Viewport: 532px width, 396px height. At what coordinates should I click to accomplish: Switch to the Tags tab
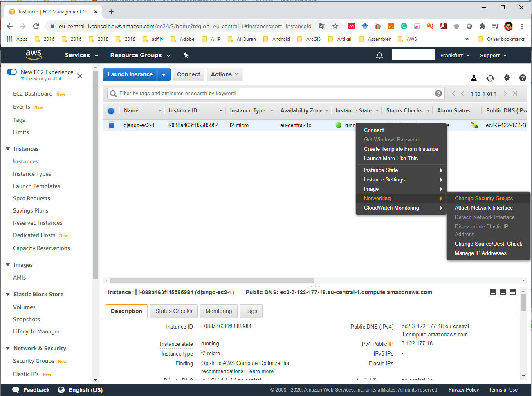(251, 311)
